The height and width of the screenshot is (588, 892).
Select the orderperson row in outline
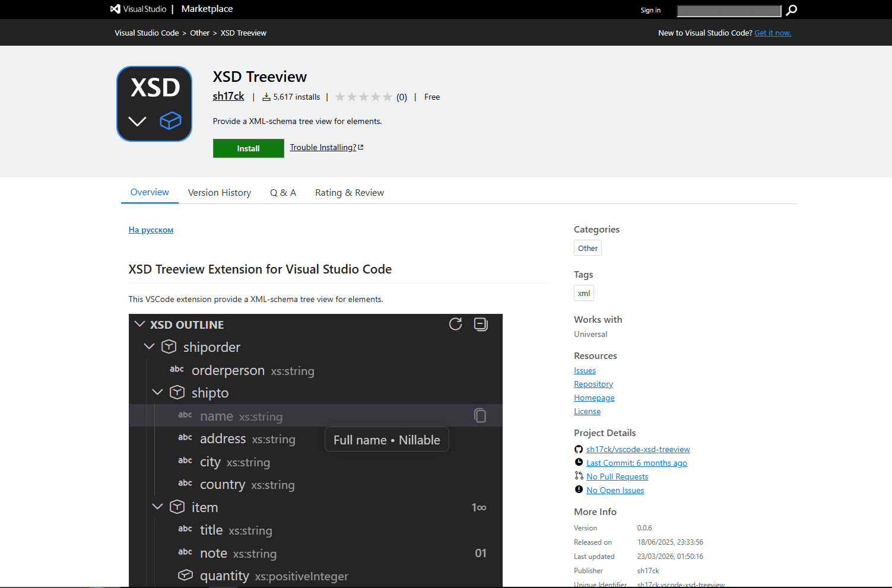click(x=316, y=370)
